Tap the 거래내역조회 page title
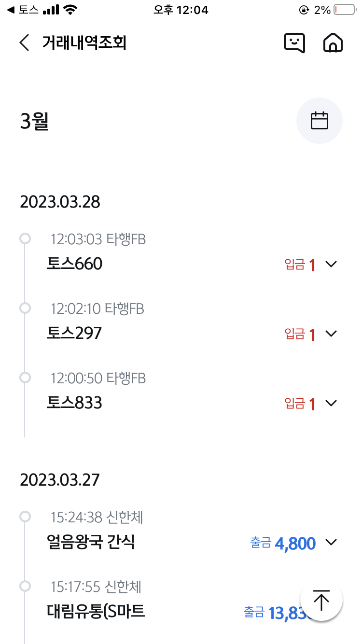This screenshot has width=362, height=644. (x=84, y=43)
